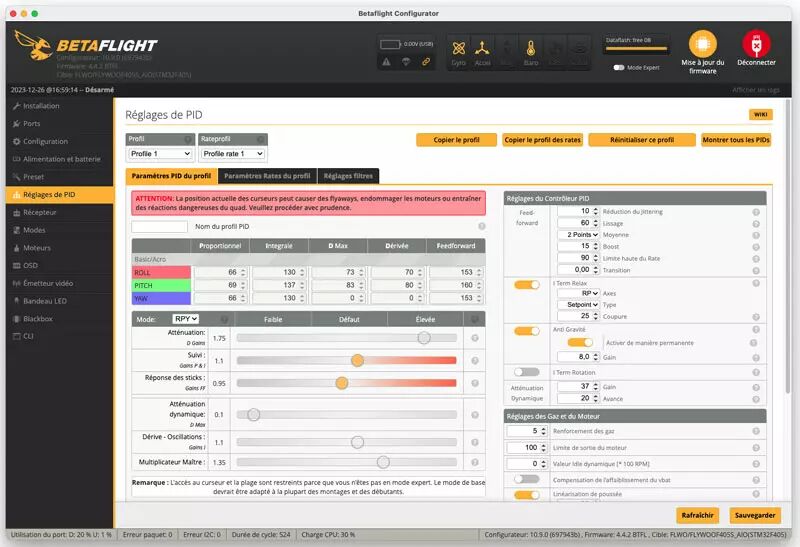Image resolution: width=800 pixels, height=547 pixels.
Task: Click 'Durée de cycle: 524' in status bar
Action: (x=261, y=534)
